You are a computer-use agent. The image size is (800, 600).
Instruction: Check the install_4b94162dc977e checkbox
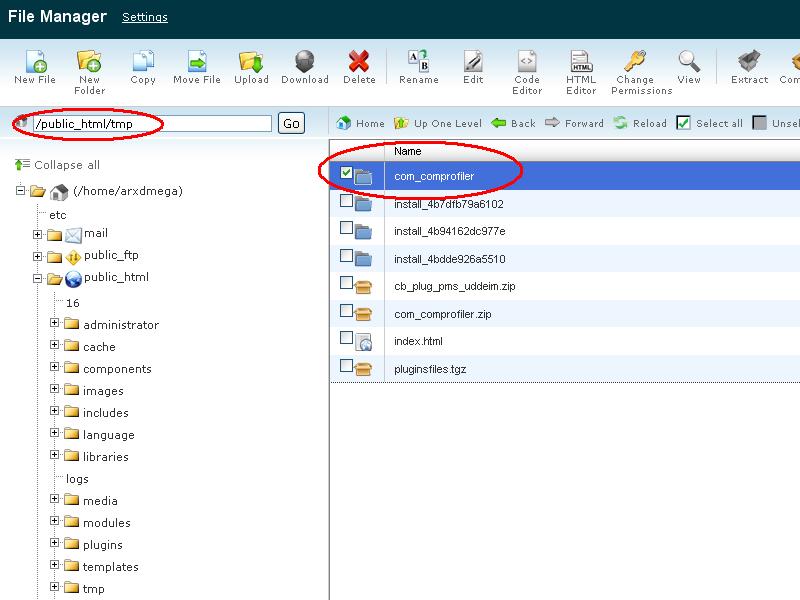346,228
